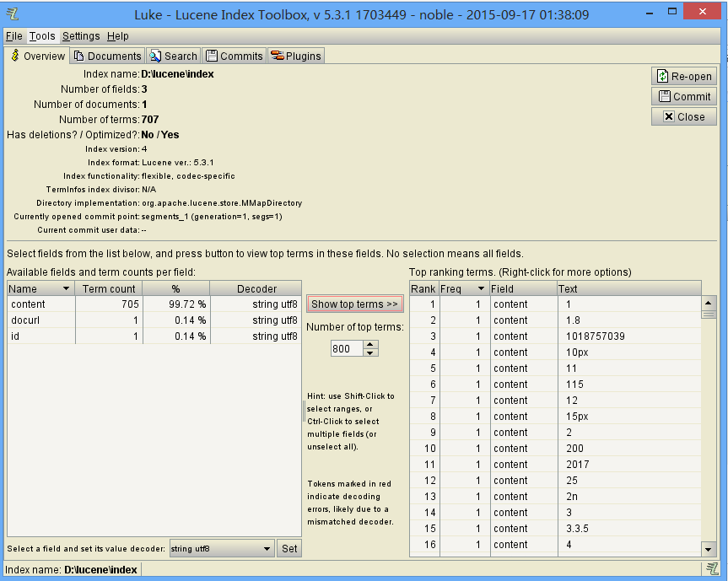Click the Name column sort arrow
Image resolution: width=728 pixels, height=581 pixels.
click(67, 288)
